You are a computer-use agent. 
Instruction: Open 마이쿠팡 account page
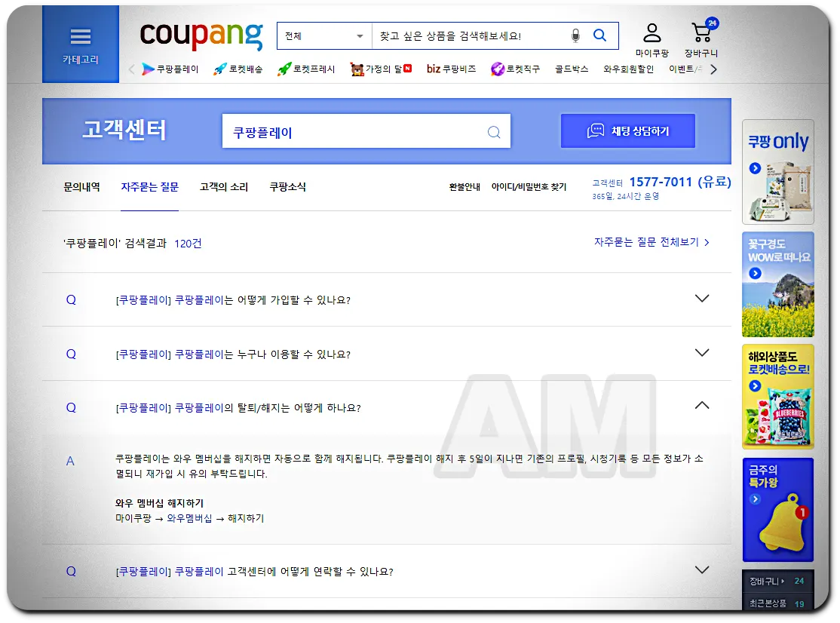pos(651,36)
